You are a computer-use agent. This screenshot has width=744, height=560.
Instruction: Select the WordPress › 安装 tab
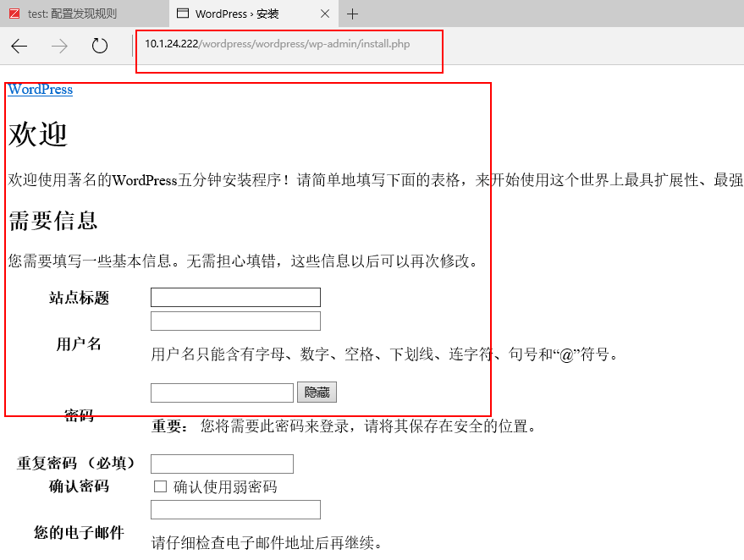coord(254,14)
